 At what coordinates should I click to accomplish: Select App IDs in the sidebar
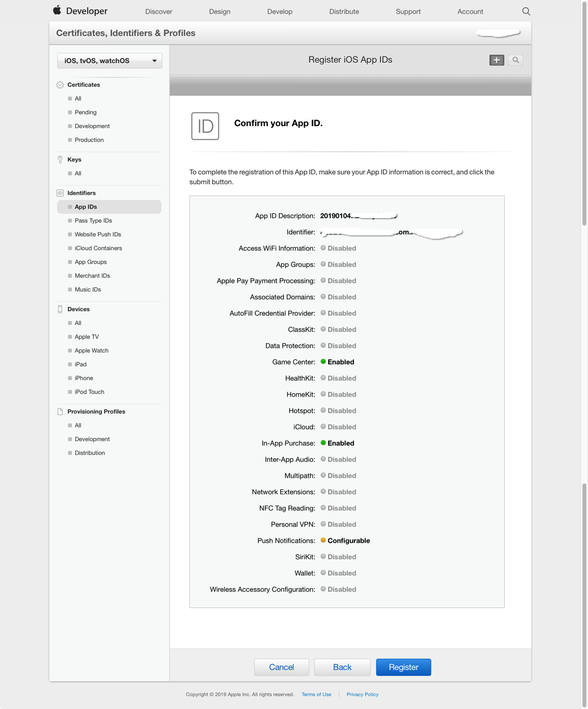pos(86,207)
